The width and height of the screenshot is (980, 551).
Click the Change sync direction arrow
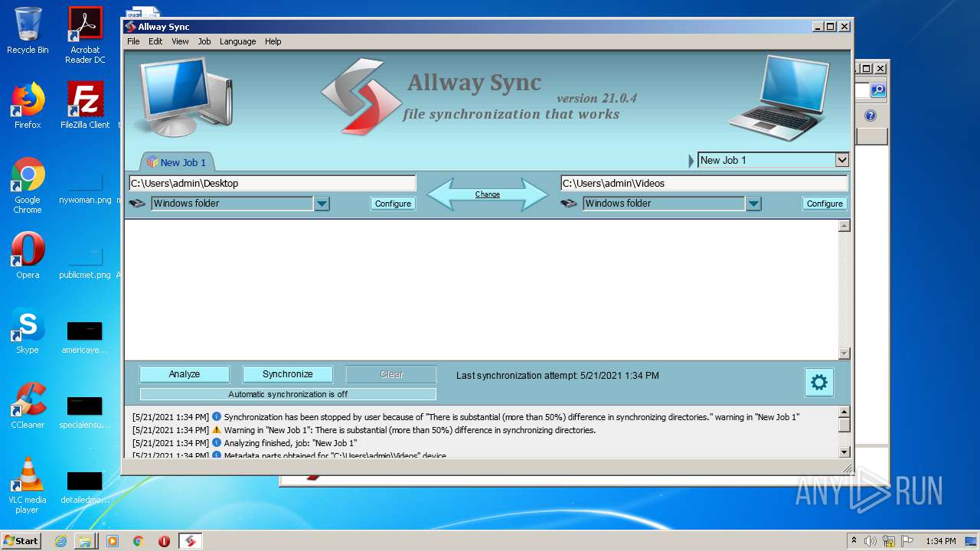(488, 194)
